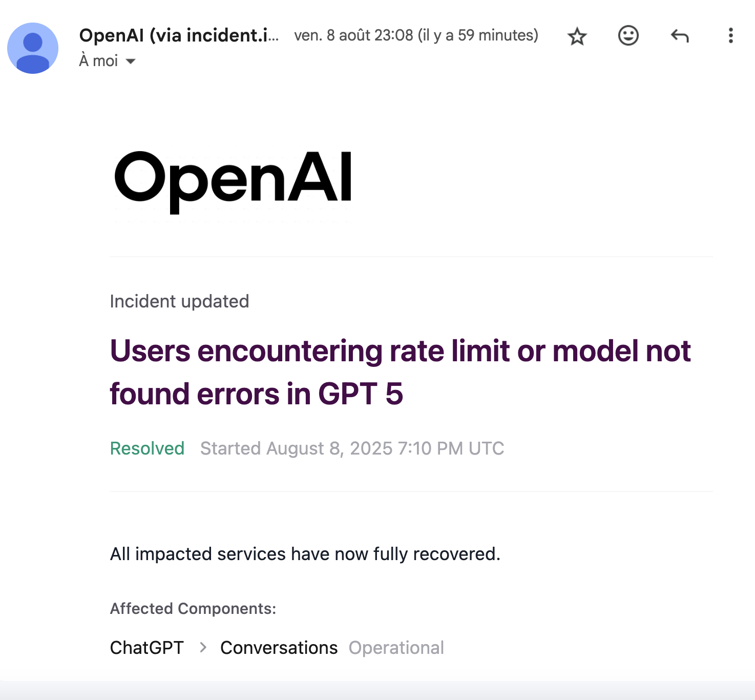Click the 'Incident updated' heading text
The width and height of the screenshot is (755, 700).
click(x=179, y=301)
